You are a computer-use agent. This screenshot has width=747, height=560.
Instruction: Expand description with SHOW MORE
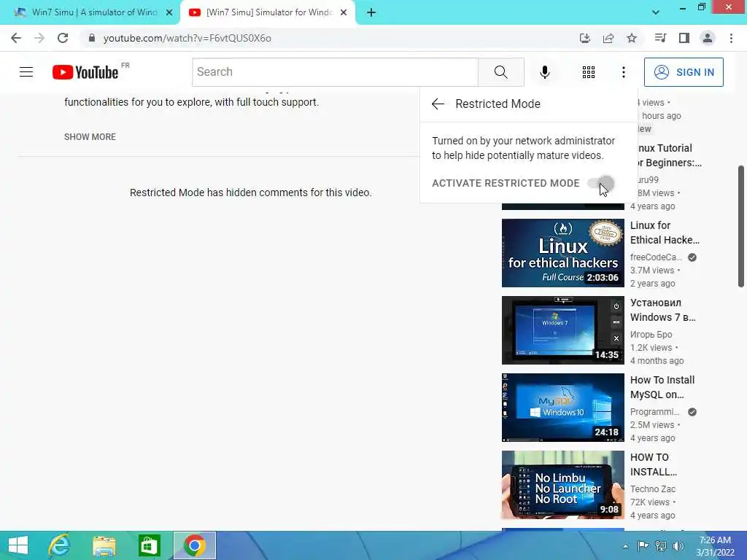tap(90, 136)
